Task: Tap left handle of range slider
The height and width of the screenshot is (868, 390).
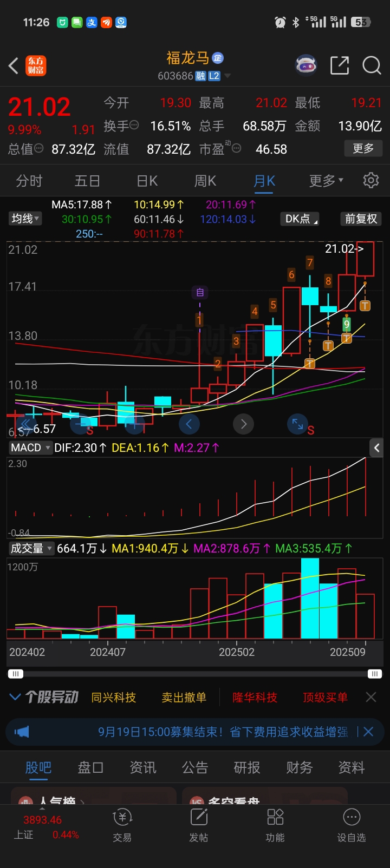Action: pos(15,674)
